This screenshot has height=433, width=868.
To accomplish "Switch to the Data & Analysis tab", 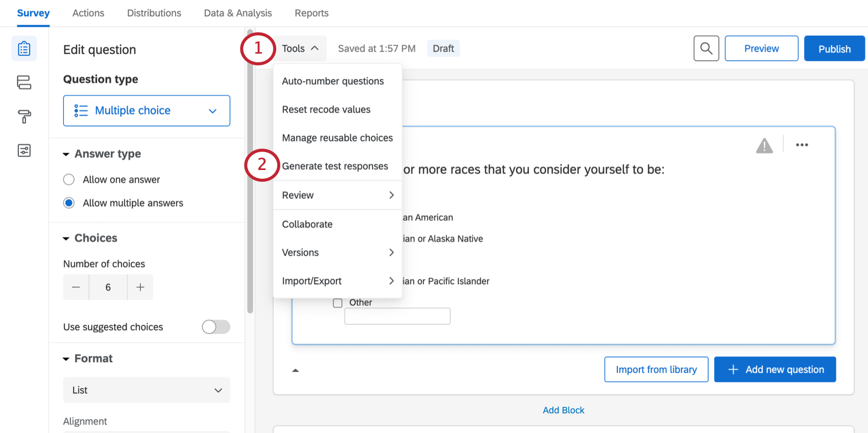I will pos(237,13).
